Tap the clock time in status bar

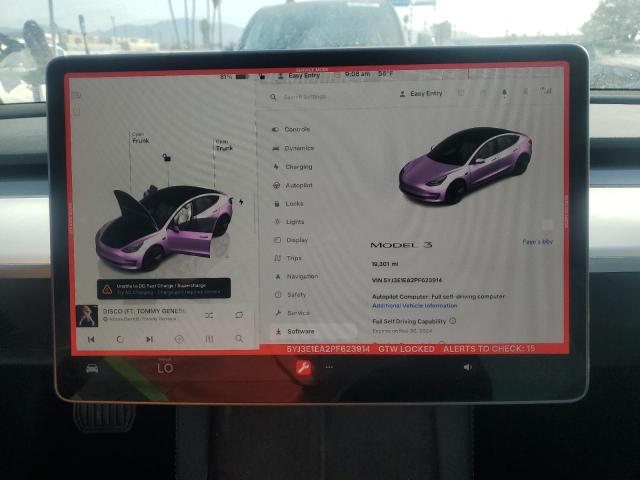pyautogui.click(x=358, y=74)
